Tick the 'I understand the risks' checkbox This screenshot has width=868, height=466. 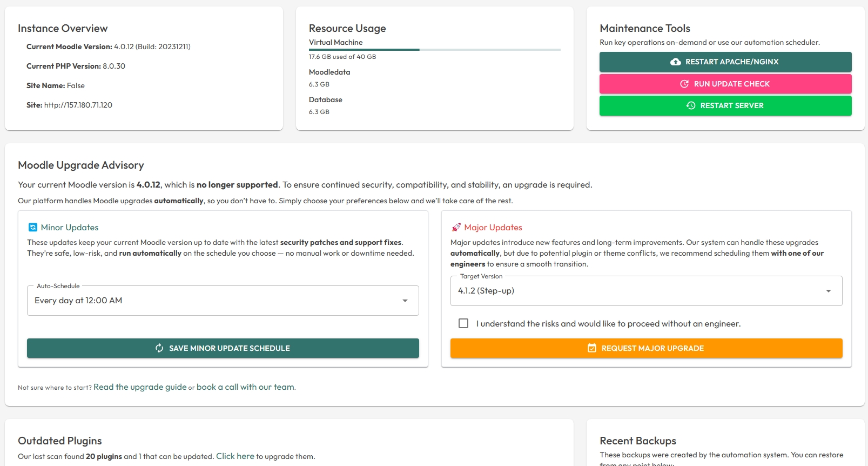coord(463,323)
